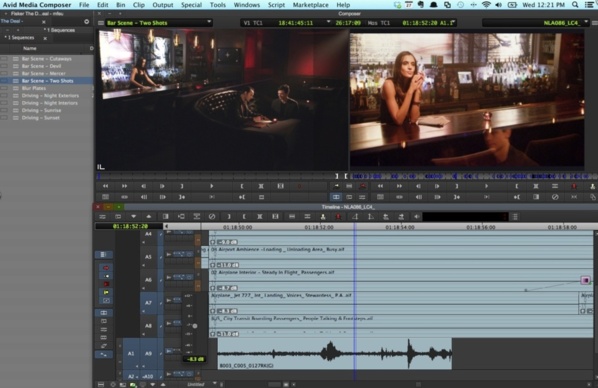Open the Untitled timeline view dropdown
This screenshot has height=388, width=598.
[x=214, y=384]
